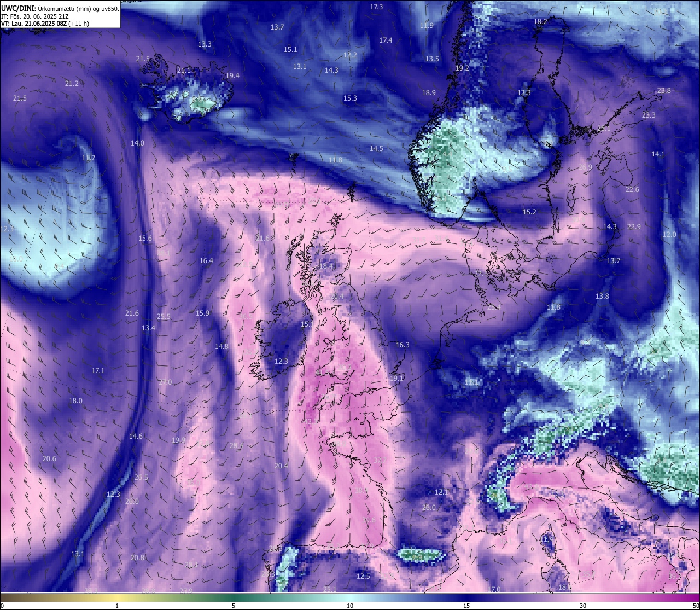This screenshot has width=700, height=610.
Task: Click the map value 15.6
Action: coord(145,239)
